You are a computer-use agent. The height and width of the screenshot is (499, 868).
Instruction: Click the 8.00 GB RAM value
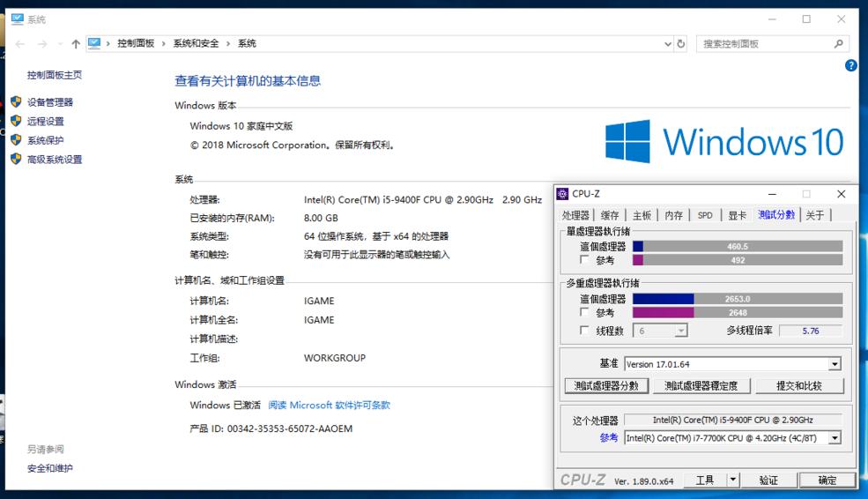(x=321, y=219)
